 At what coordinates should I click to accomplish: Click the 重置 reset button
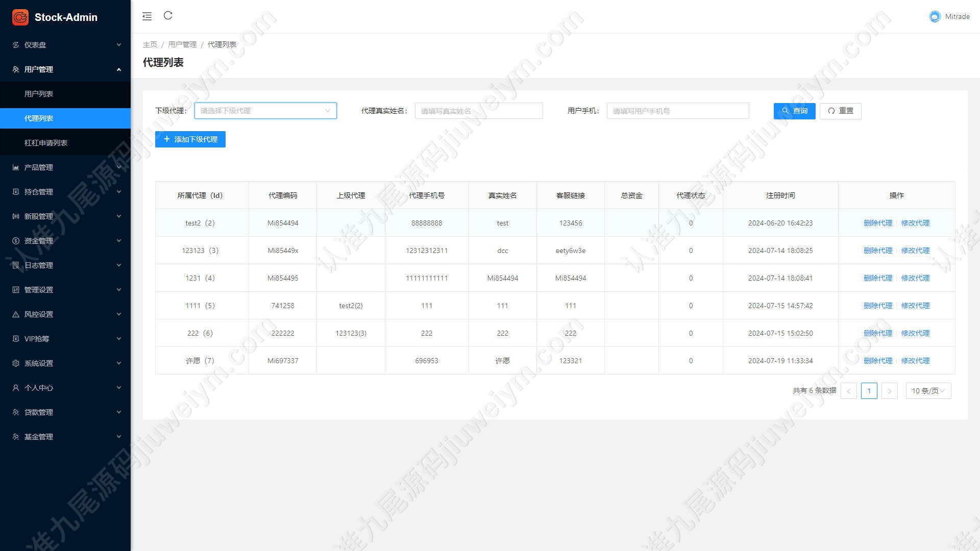click(x=840, y=111)
